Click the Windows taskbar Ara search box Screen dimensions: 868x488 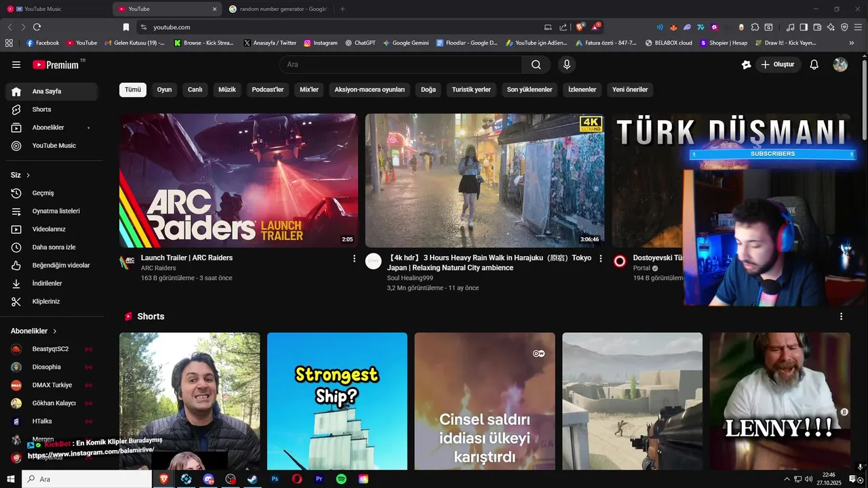click(87, 479)
